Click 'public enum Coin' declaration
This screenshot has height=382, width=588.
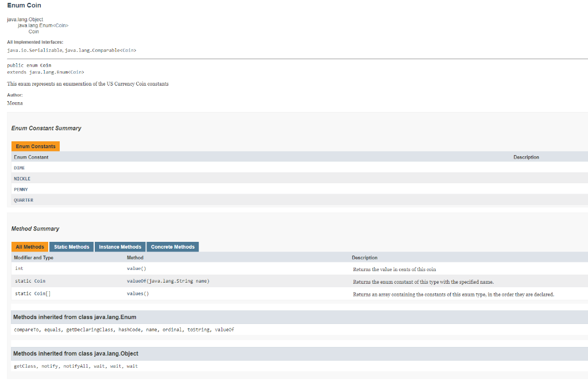[x=29, y=65]
